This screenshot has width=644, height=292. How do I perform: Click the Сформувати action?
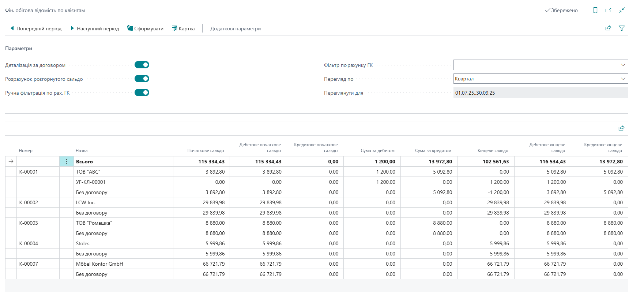point(145,29)
